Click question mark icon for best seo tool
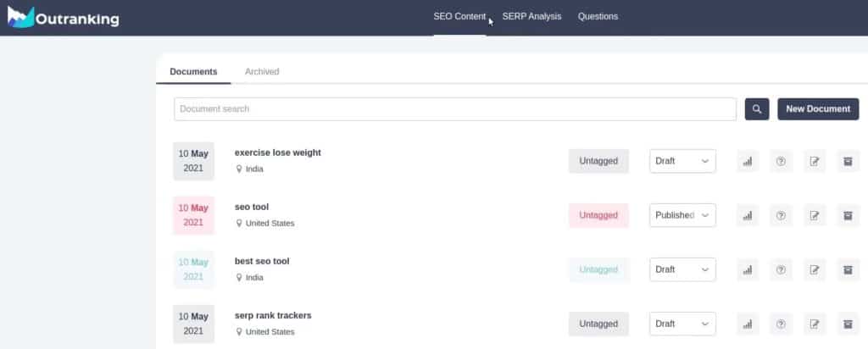Viewport: 868px width, 349px height. (x=781, y=269)
